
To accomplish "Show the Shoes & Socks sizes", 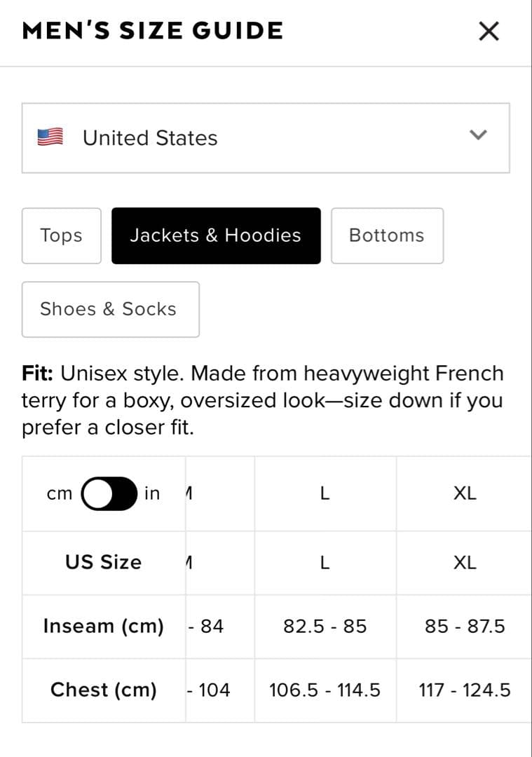I will [x=110, y=309].
